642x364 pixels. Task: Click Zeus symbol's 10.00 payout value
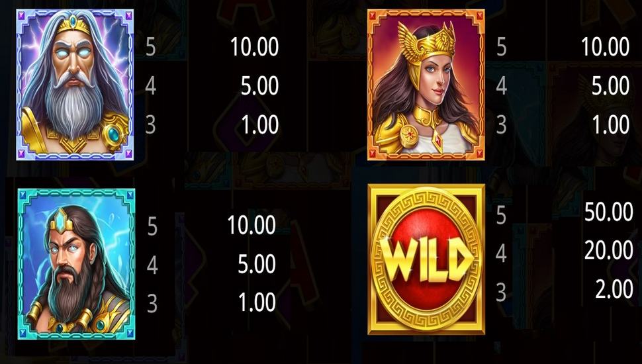(255, 47)
